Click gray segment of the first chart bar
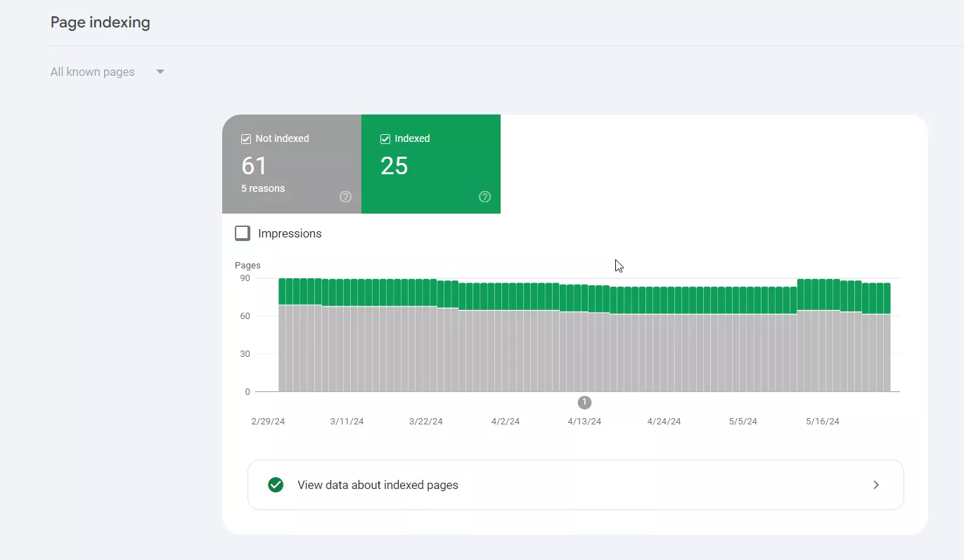Image resolution: width=964 pixels, height=560 pixels. 282,348
